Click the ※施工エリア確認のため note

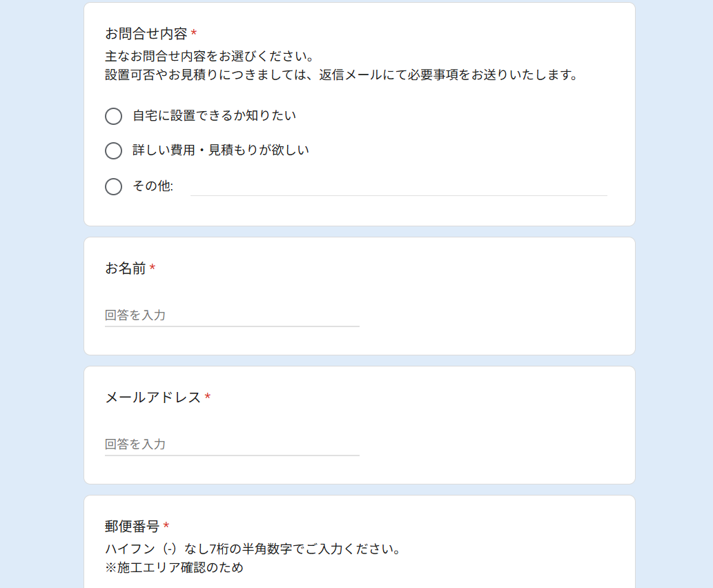click(x=174, y=568)
